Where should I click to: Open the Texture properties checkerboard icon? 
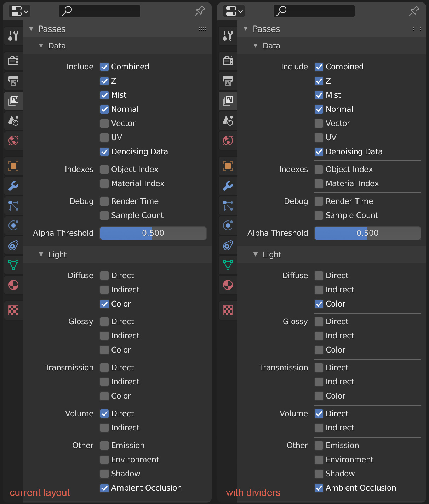point(13,310)
